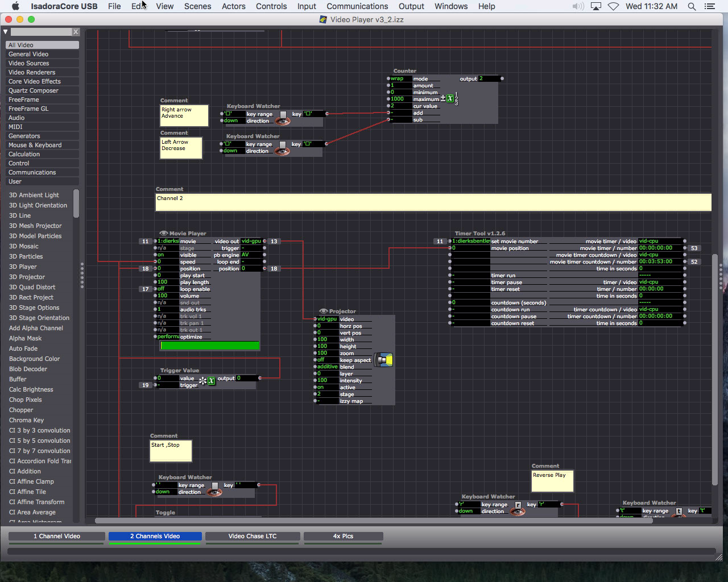Image resolution: width=728 pixels, height=582 pixels.
Task: Select Background Color in actor list
Action: coord(34,359)
